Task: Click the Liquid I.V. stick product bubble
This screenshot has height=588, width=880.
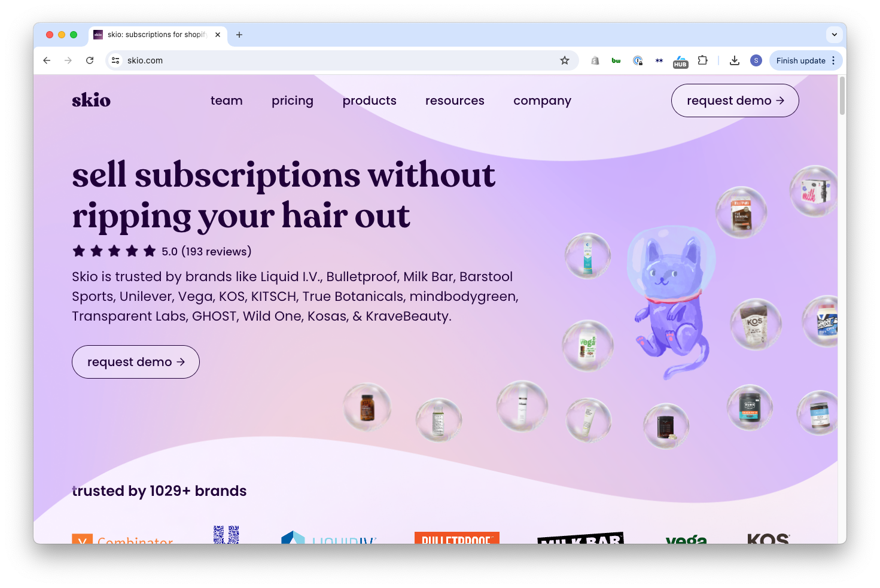Action: click(588, 256)
